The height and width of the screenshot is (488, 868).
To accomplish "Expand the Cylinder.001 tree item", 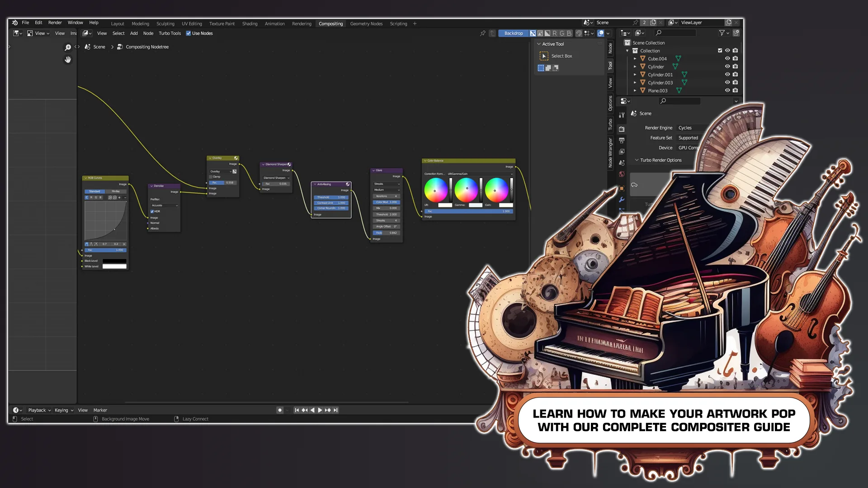I will pyautogui.click(x=635, y=75).
